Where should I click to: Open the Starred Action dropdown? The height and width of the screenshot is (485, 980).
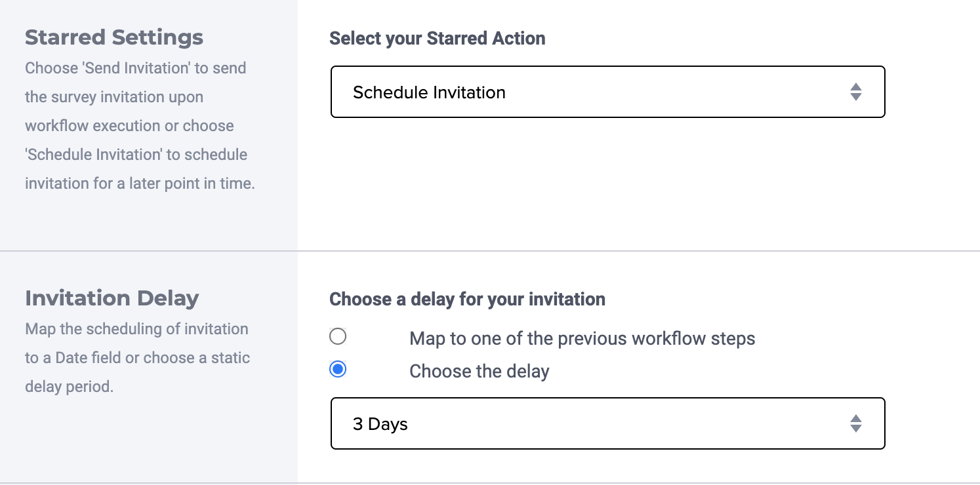(x=607, y=92)
